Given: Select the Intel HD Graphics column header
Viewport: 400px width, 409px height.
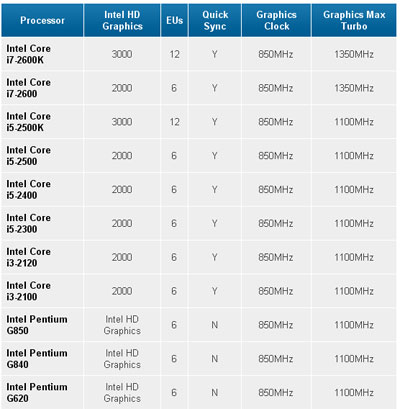Looking at the screenshot, I should 122,20.
